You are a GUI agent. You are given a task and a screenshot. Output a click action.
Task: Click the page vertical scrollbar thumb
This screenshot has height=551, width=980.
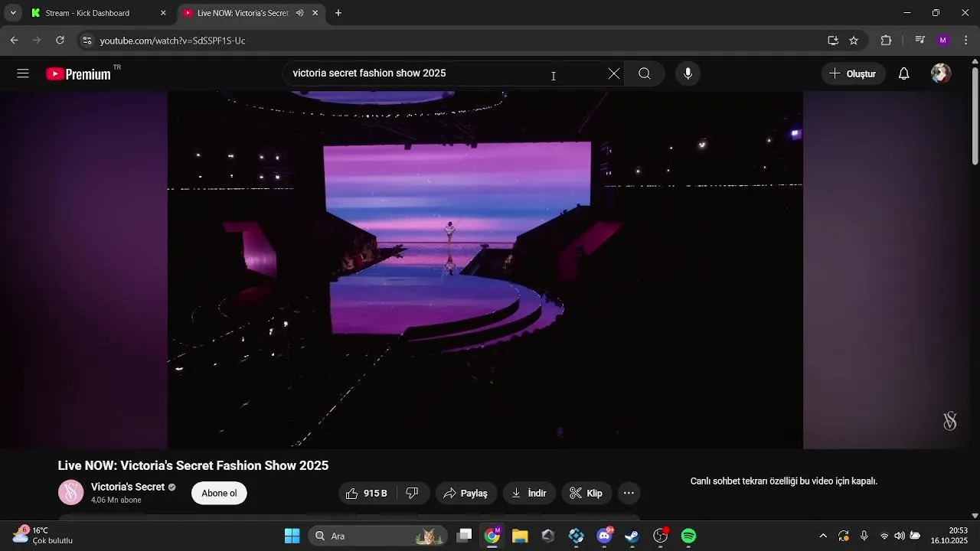click(975, 115)
